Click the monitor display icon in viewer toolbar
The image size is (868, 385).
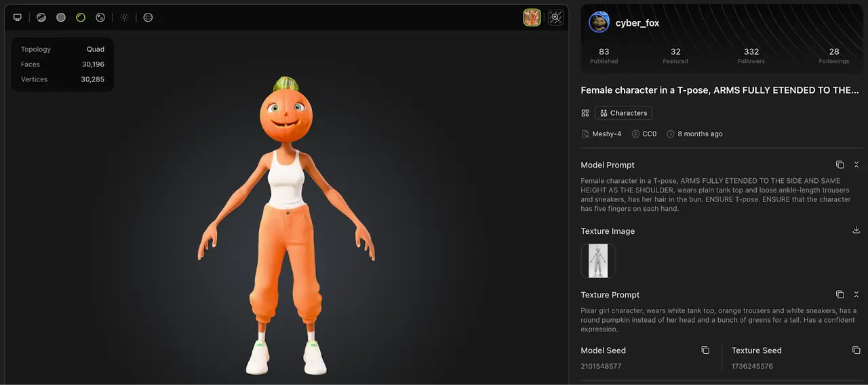click(18, 18)
